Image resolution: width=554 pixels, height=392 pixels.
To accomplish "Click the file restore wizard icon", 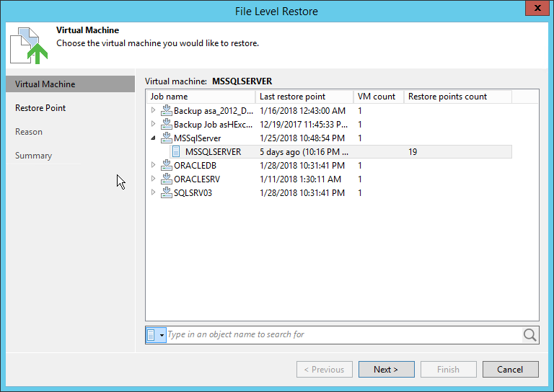I will coord(29,45).
